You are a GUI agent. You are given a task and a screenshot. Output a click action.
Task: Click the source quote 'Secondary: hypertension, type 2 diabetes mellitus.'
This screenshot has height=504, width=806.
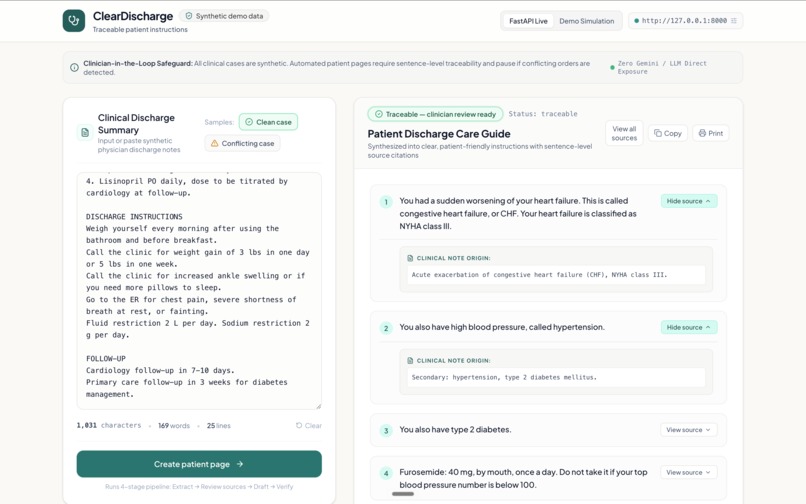(504, 377)
